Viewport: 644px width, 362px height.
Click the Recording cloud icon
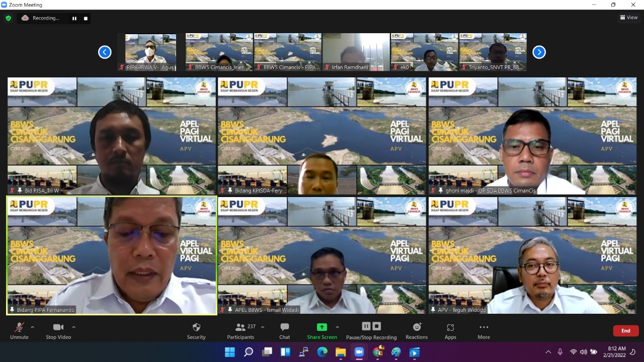point(25,18)
